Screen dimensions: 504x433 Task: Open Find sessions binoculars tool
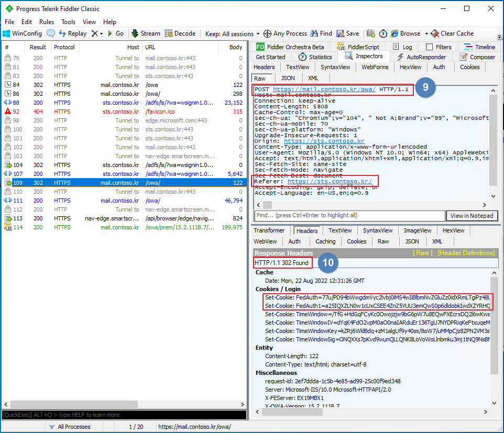(x=314, y=34)
